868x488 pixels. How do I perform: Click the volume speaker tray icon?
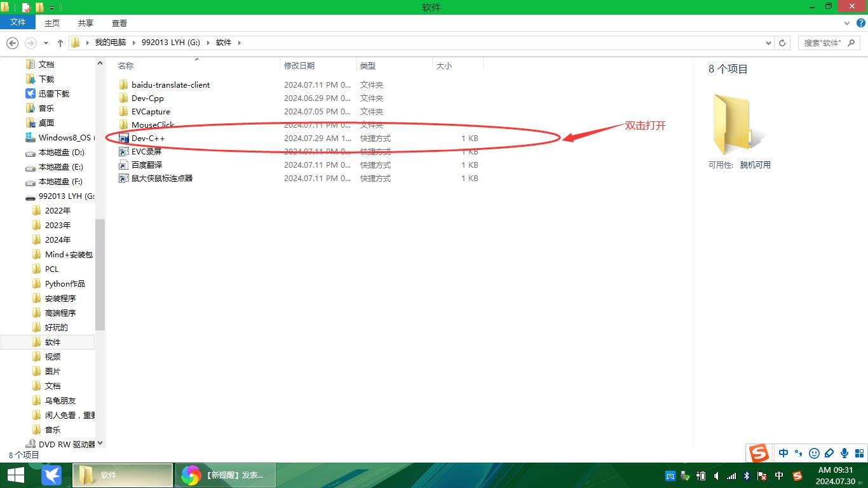click(716, 476)
